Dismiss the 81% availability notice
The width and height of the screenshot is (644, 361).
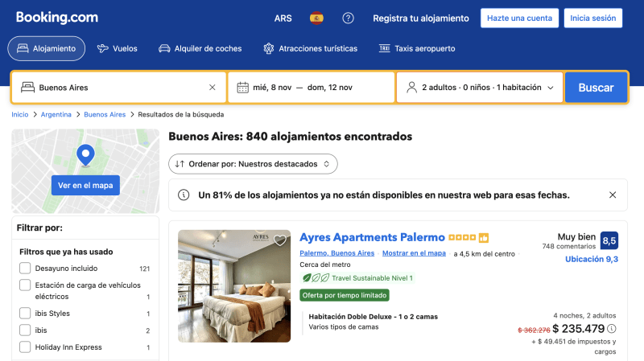[613, 195]
